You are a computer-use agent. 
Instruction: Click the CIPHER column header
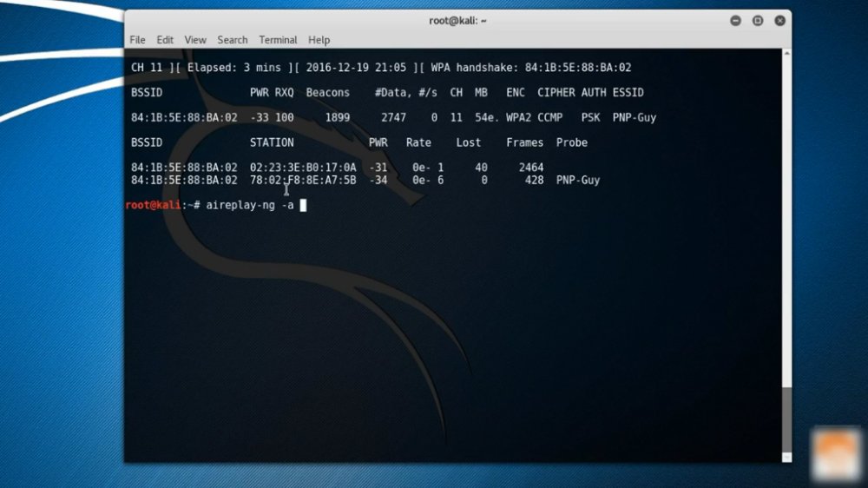[556, 93]
